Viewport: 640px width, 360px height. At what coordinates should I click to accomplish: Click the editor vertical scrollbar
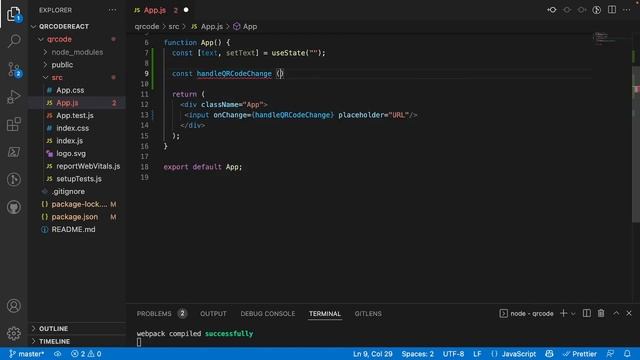pos(636,143)
